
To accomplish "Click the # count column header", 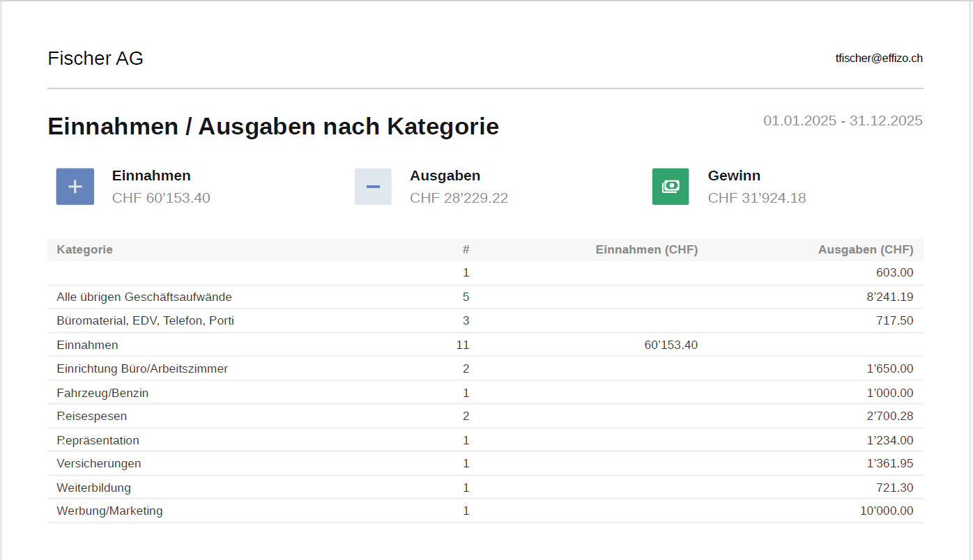I will pyautogui.click(x=466, y=249).
